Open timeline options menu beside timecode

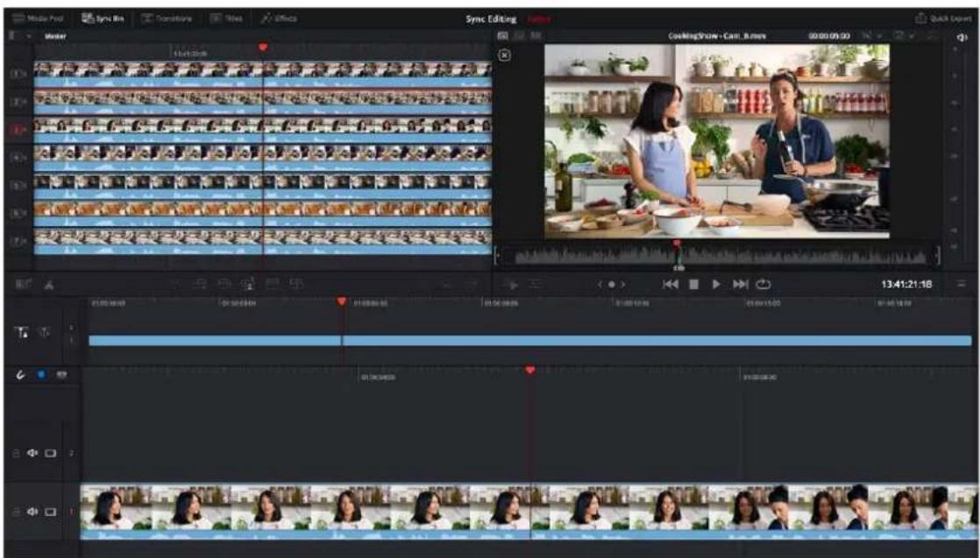962,285
